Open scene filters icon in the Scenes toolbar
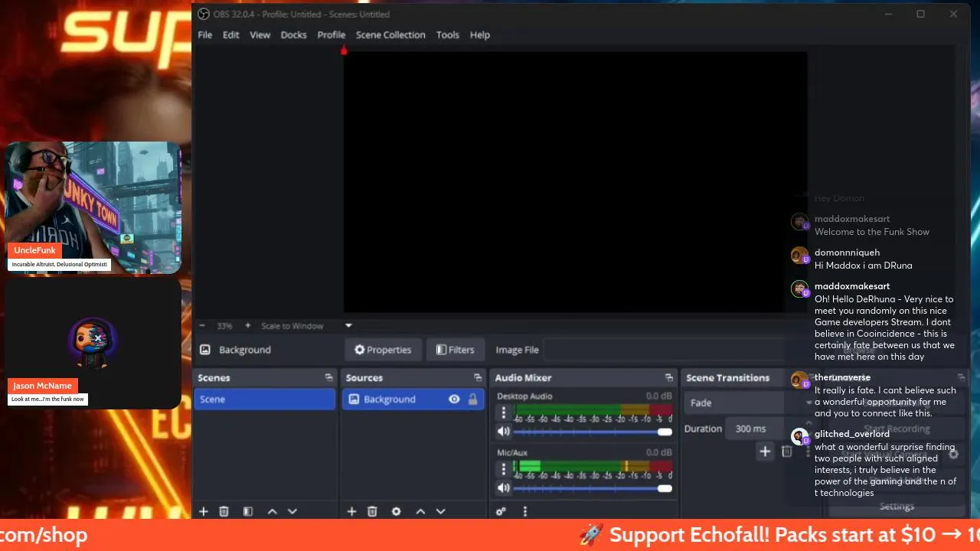 (x=248, y=511)
